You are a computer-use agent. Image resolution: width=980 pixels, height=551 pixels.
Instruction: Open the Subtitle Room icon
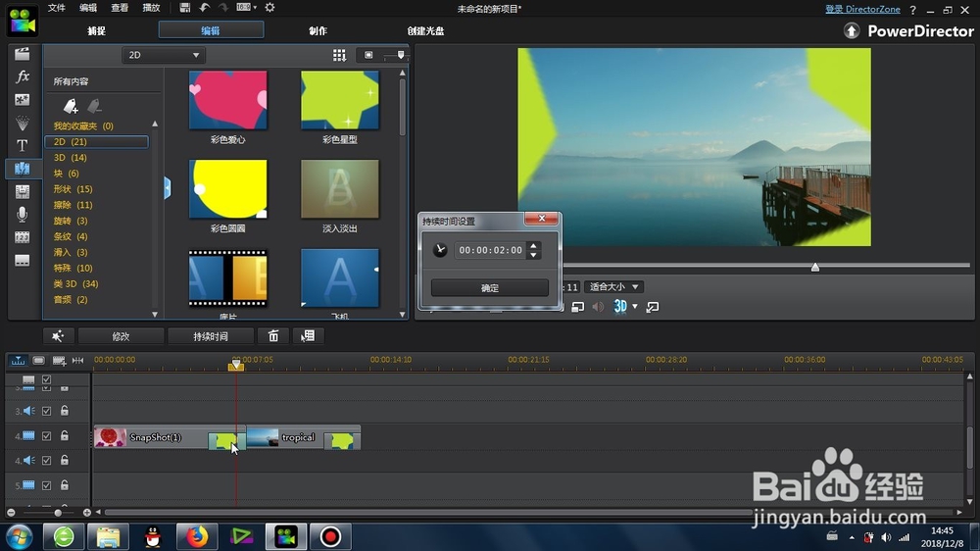[22, 260]
